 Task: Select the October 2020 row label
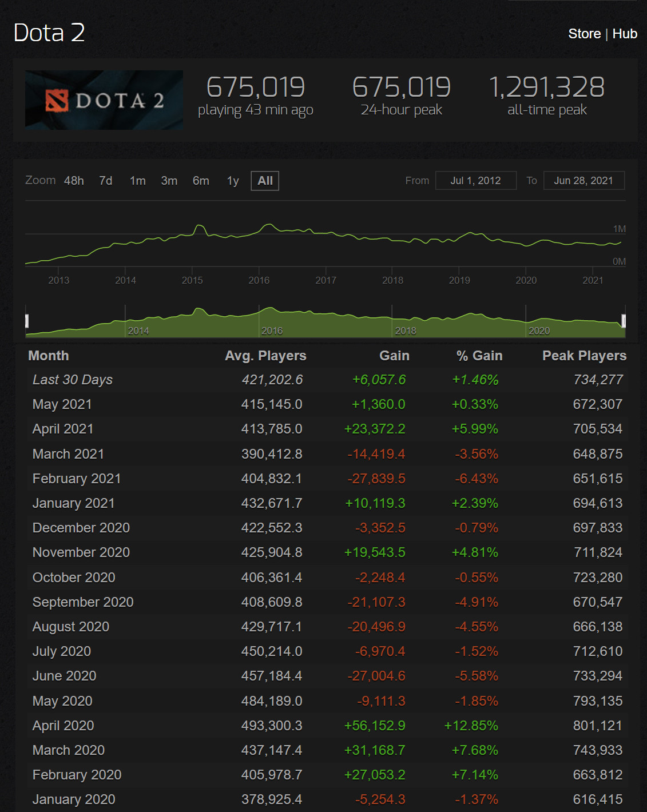point(74,578)
